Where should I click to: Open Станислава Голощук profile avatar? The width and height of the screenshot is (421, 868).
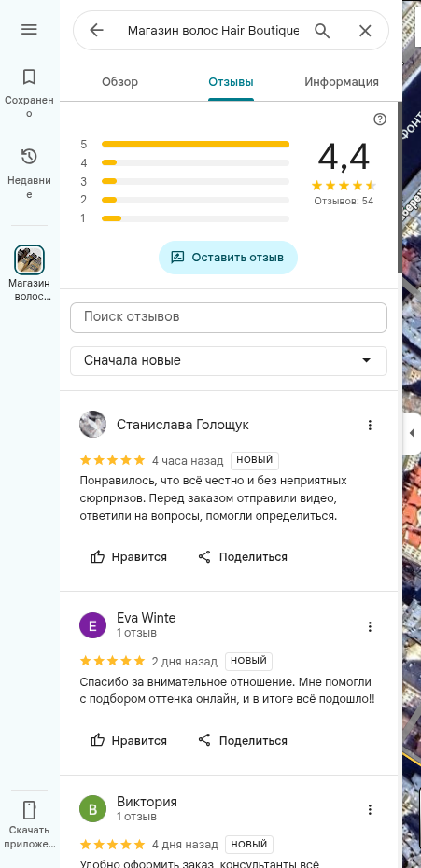point(93,425)
